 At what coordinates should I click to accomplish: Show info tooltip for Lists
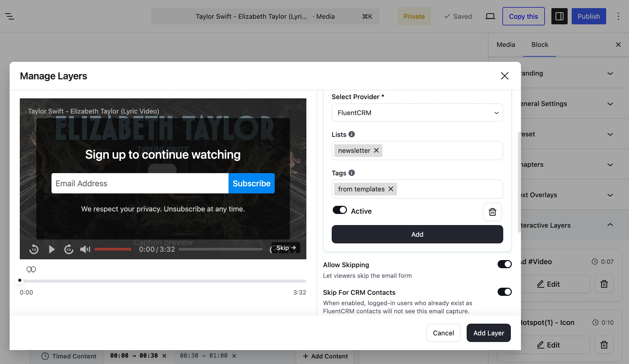click(x=352, y=134)
